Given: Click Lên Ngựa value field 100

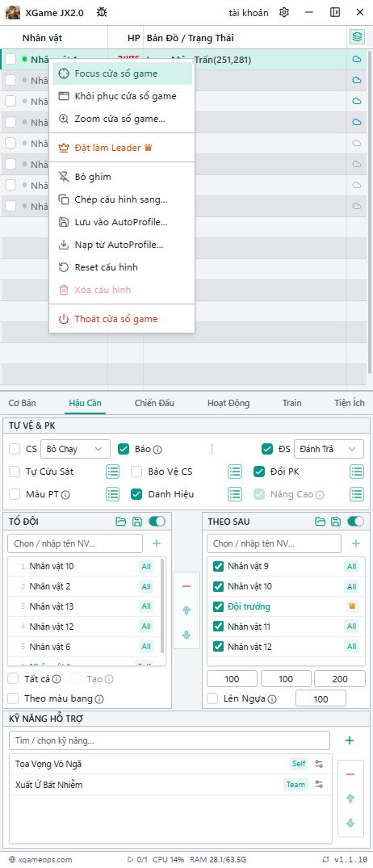Looking at the screenshot, I should tap(321, 698).
